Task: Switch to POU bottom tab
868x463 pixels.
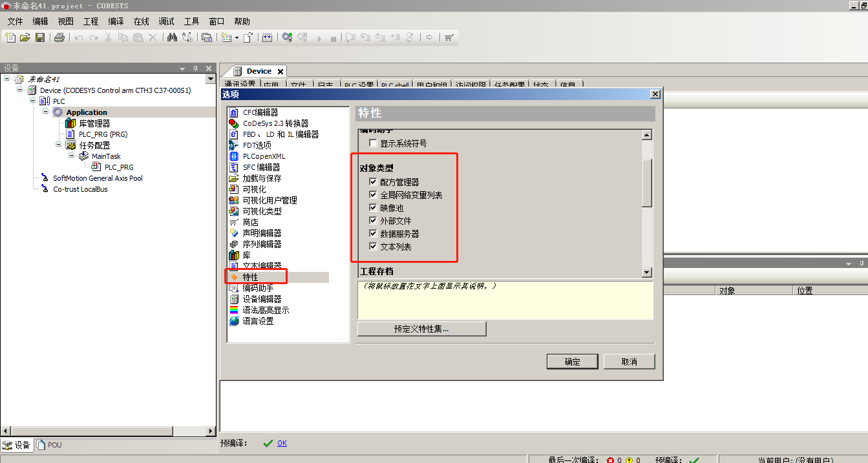Action: (x=50, y=445)
